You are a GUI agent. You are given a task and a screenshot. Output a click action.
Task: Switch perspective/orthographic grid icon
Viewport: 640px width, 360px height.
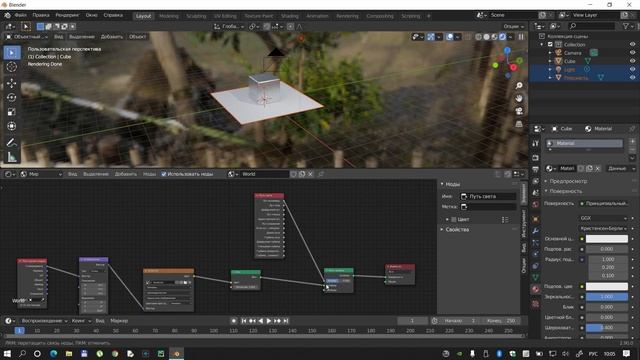[x=519, y=124]
